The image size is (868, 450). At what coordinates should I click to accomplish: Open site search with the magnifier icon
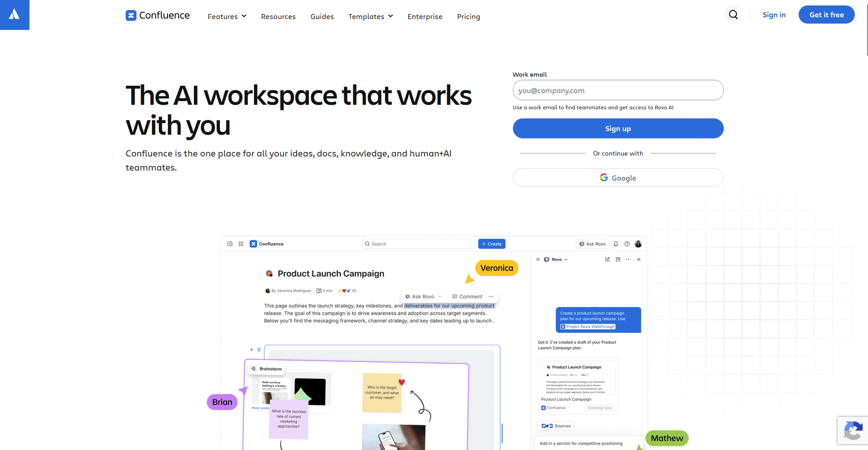coord(733,15)
